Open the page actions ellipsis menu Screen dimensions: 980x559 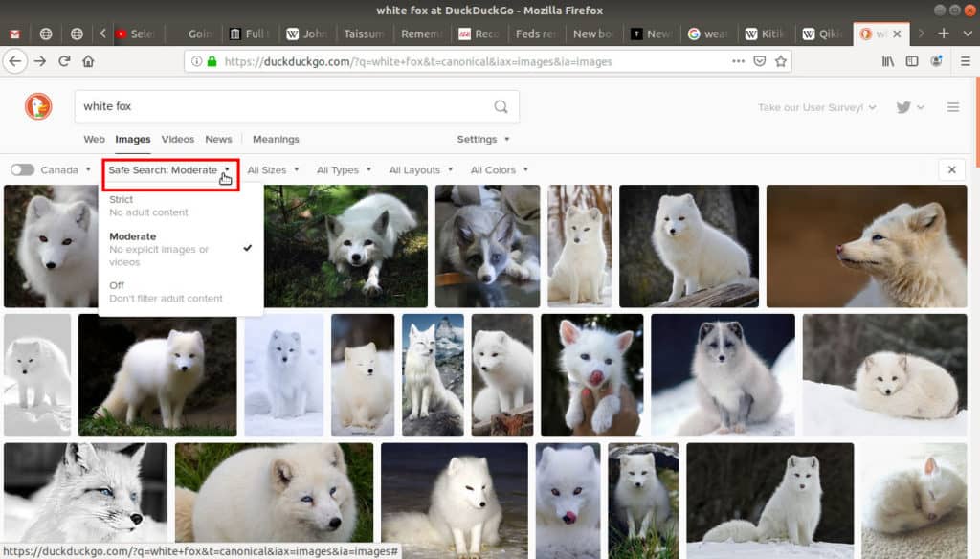738,61
